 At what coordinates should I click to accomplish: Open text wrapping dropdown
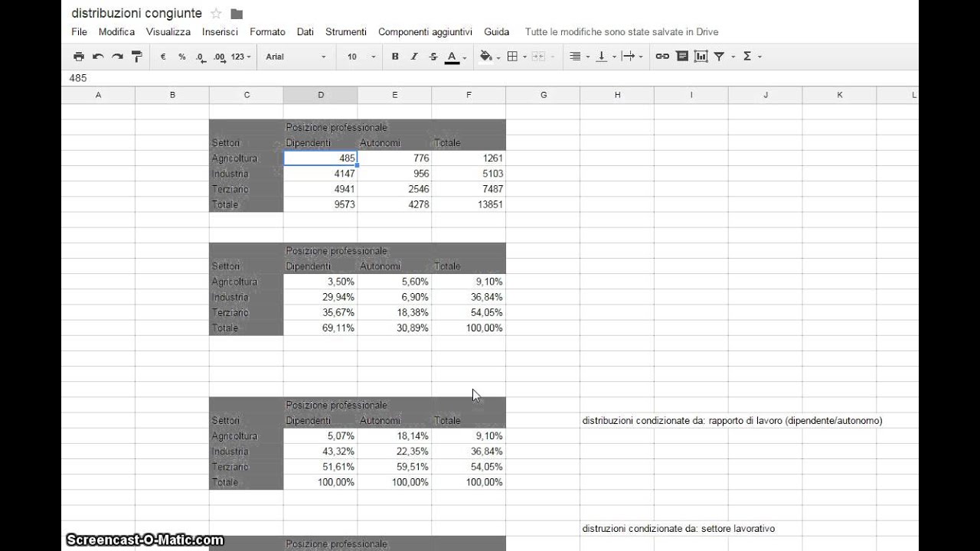pos(632,57)
